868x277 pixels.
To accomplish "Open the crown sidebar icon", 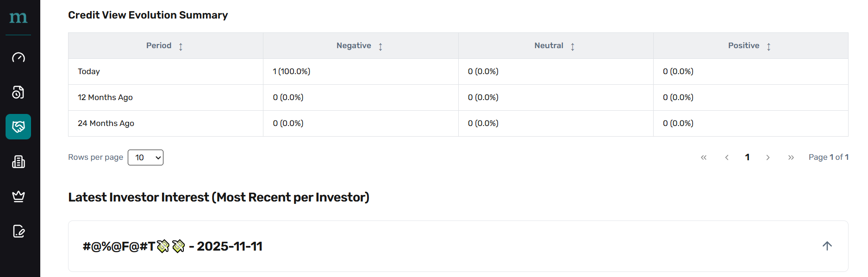I will pos(19,196).
